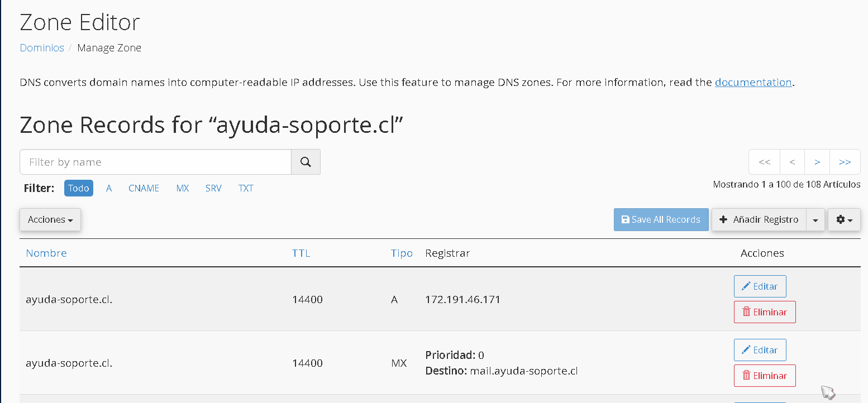Edit the A record for ayuda-soporte.cl
The height and width of the screenshot is (403, 868).
[760, 286]
